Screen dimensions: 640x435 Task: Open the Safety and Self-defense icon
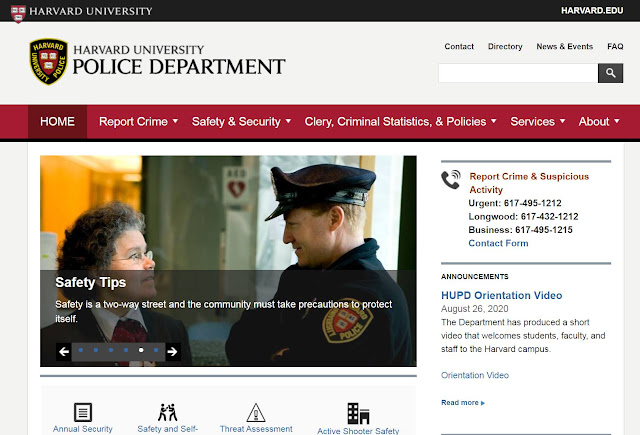(x=167, y=412)
